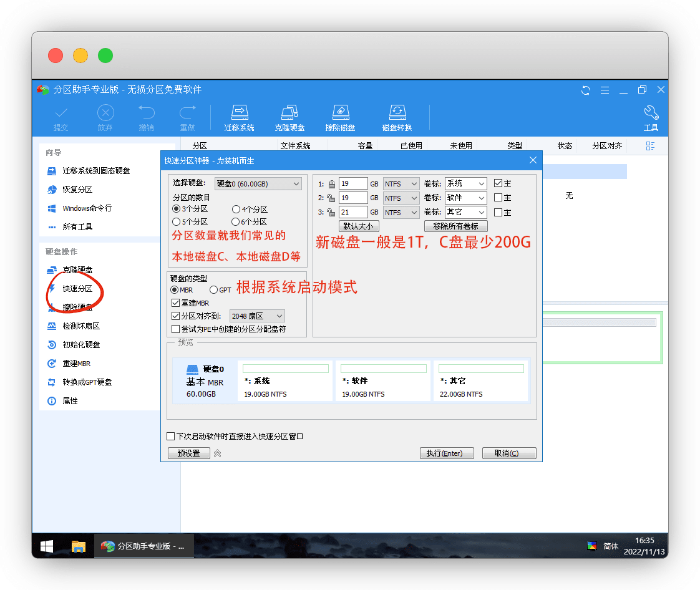Screen dimensions: 700x590
Task: Open File Explorer from the taskbar
Action: pos(78,546)
